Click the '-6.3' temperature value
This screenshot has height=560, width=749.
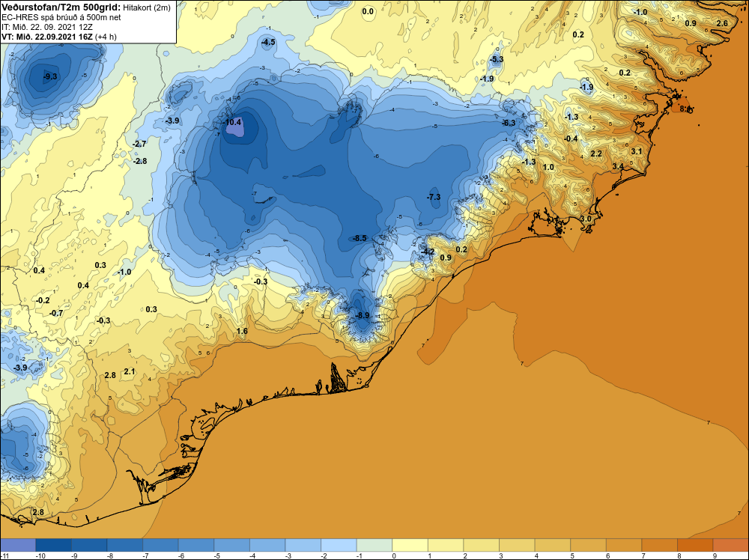[x=509, y=123]
